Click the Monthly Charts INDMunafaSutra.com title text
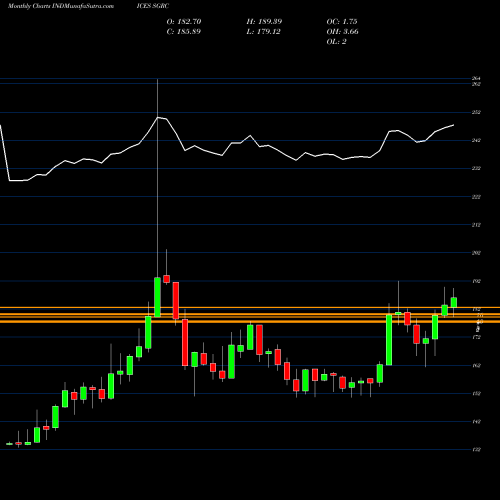 point(61,6)
